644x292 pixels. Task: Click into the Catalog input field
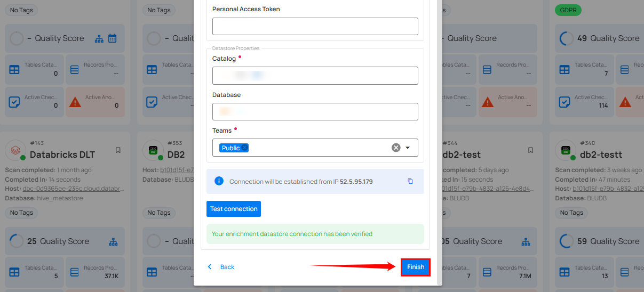click(315, 76)
